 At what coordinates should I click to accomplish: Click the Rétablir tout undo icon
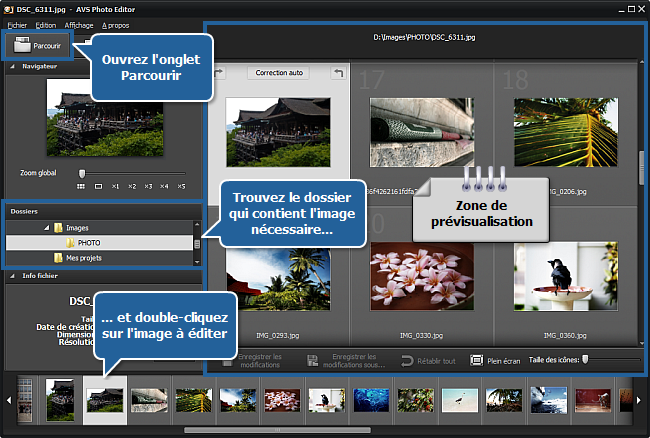(x=407, y=359)
